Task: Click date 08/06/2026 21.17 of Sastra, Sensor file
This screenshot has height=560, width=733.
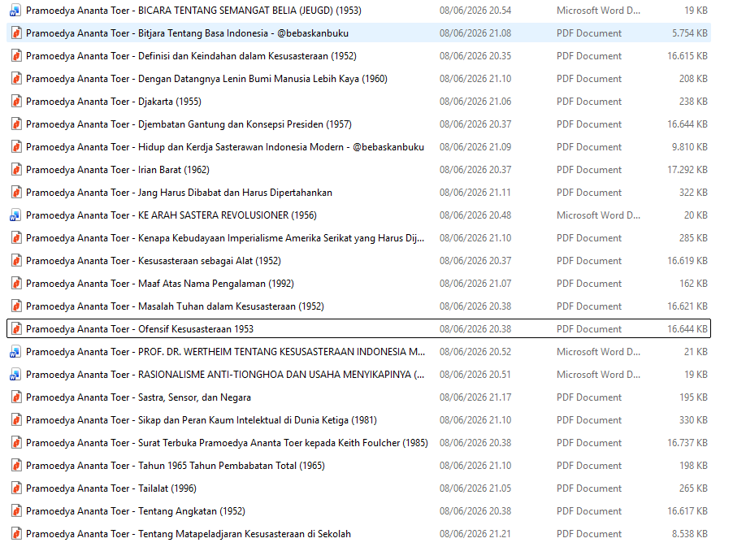Action: tap(475, 397)
